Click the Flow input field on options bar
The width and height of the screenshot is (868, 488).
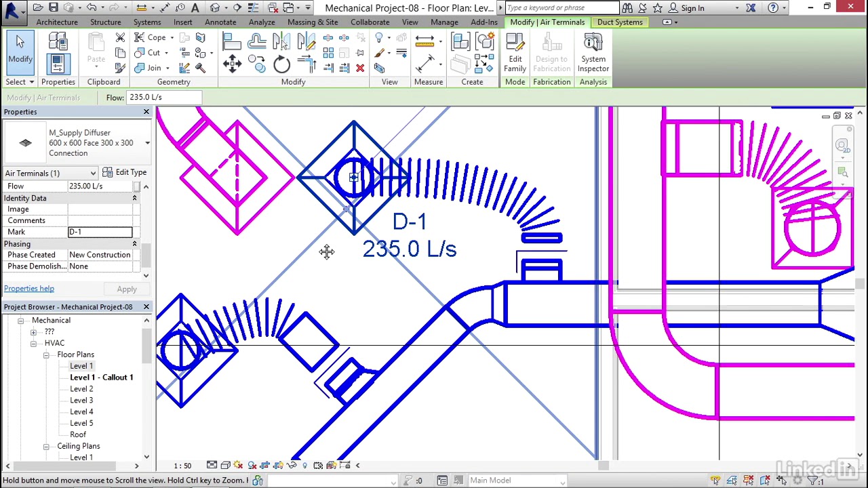point(164,98)
